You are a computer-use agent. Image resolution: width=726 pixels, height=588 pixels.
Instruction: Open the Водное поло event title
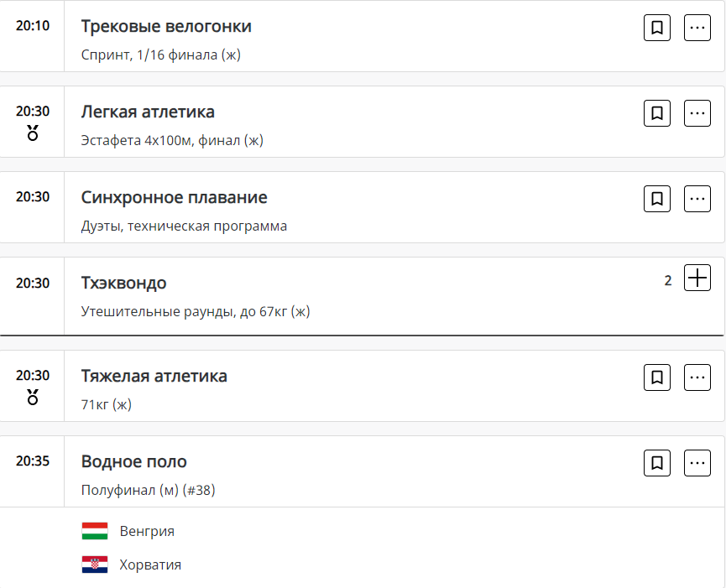[x=134, y=461]
